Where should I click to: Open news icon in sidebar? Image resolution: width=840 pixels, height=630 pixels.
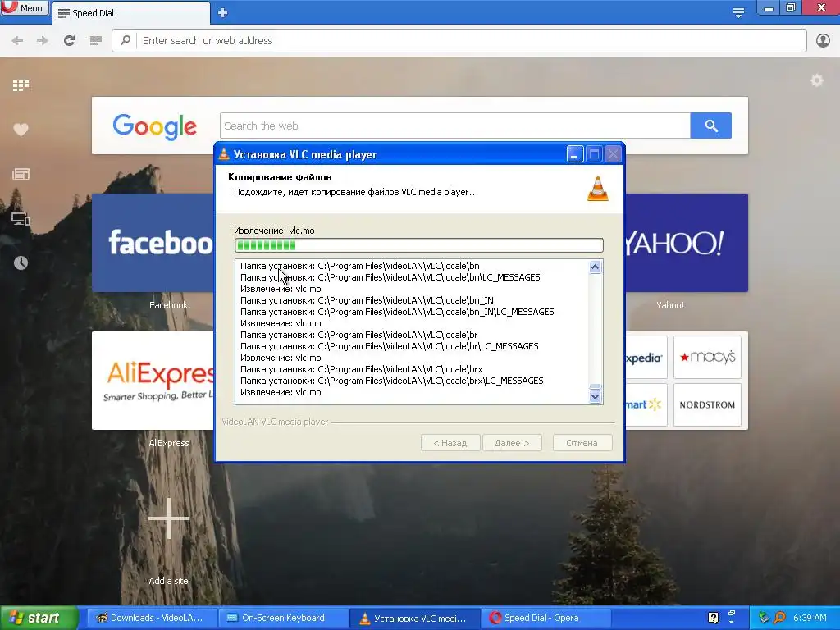coord(21,174)
